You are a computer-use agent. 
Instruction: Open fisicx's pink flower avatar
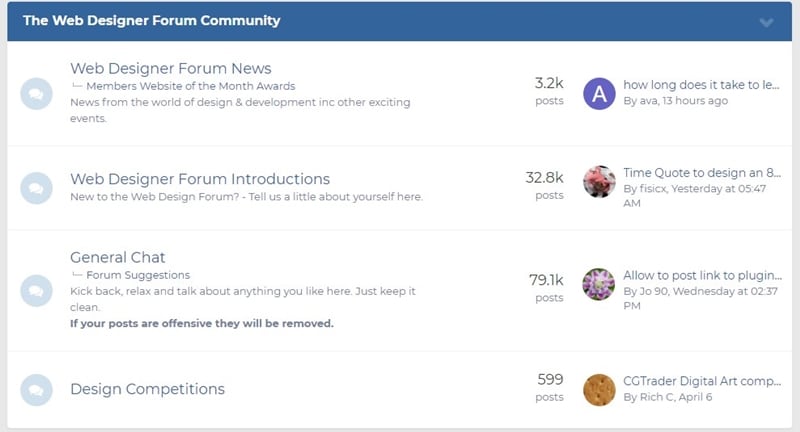tap(598, 181)
